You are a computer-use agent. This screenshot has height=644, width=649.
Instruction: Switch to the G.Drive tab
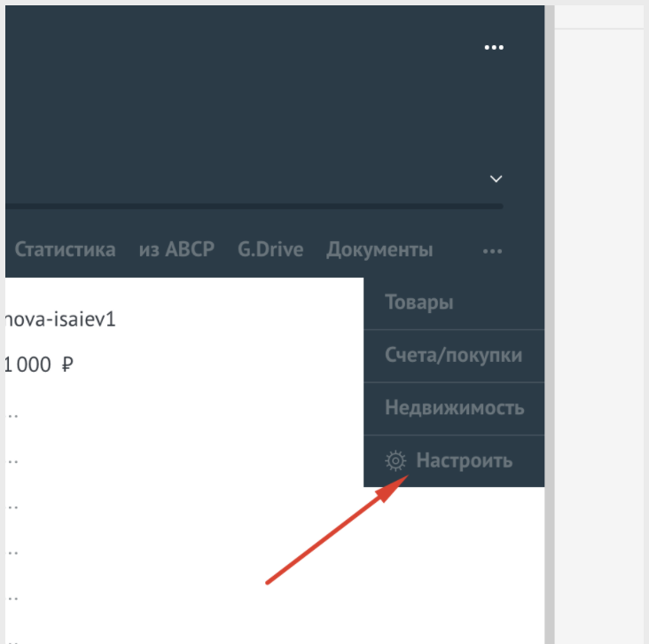pos(270,250)
